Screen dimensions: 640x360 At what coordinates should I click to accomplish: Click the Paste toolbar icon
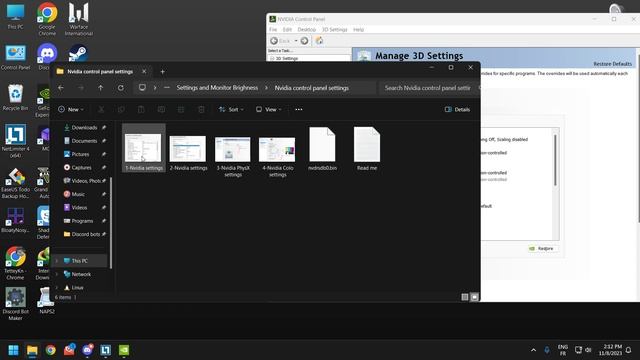pyautogui.click(x=141, y=109)
